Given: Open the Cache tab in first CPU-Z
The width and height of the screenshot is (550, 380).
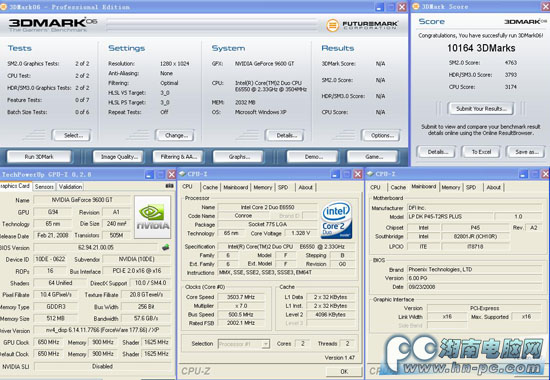Looking at the screenshot, I should 210,187.
